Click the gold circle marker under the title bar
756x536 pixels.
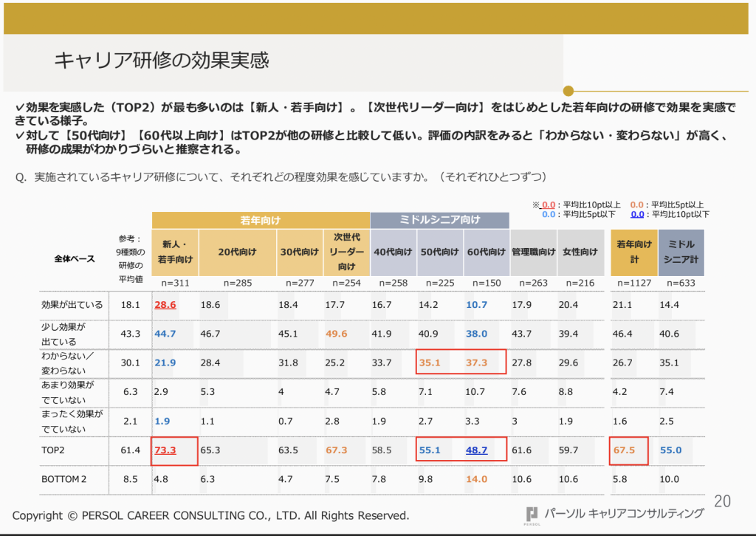click(x=567, y=92)
